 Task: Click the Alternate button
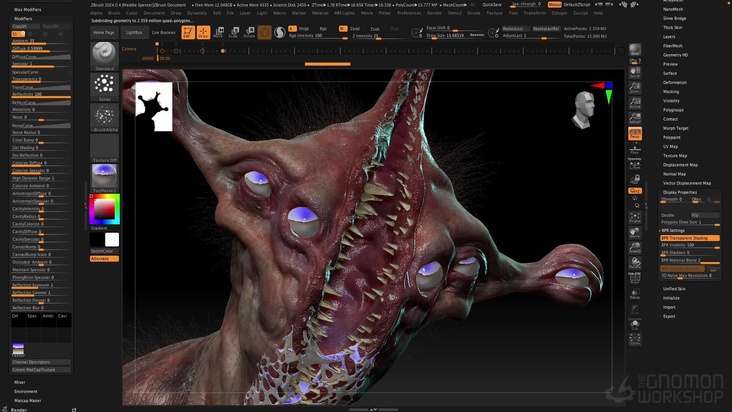point(104,258)
